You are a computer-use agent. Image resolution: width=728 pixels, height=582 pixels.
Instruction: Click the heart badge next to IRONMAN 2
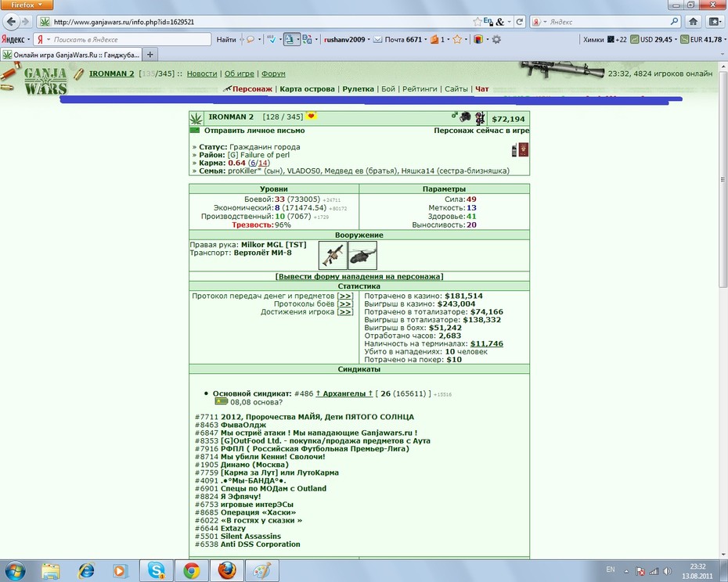click(311, 116)
